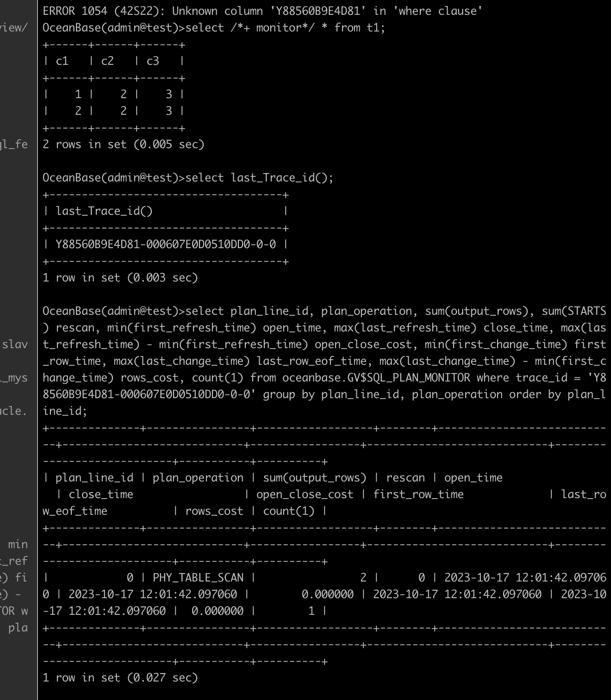Click the "1 row in set (0.003 sec)" line

pyautogui.click(x=120, y=278)
